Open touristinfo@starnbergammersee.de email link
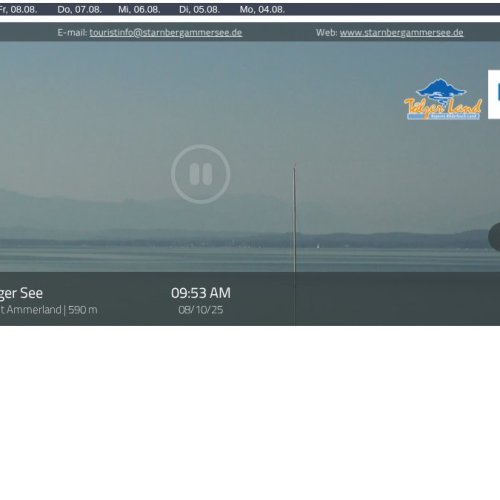The width and height of the screenshot is (500, 500). pyautogui.click(x=166, y=33)
